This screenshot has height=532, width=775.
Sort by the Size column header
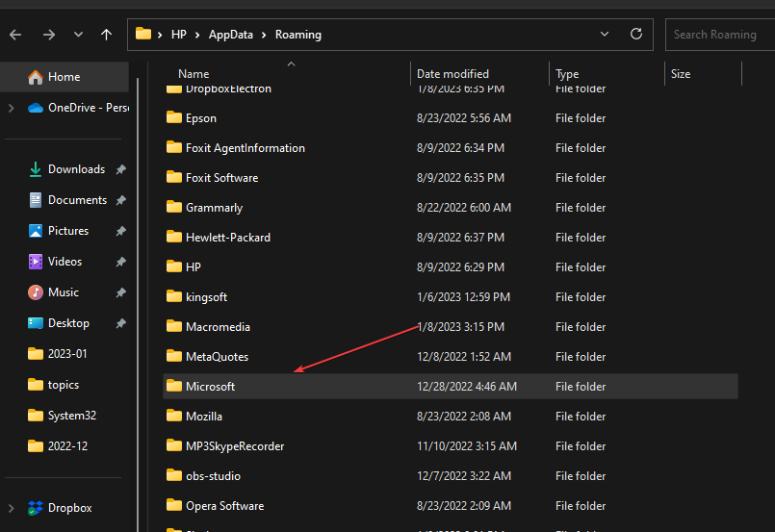pyautogui.click(x=681, y=74)
